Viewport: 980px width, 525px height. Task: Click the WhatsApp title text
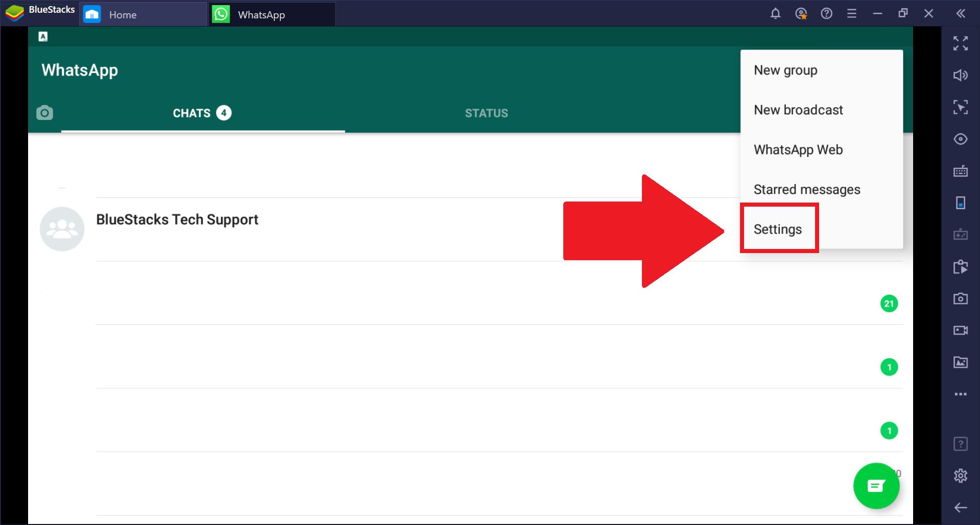coord(80,70)
